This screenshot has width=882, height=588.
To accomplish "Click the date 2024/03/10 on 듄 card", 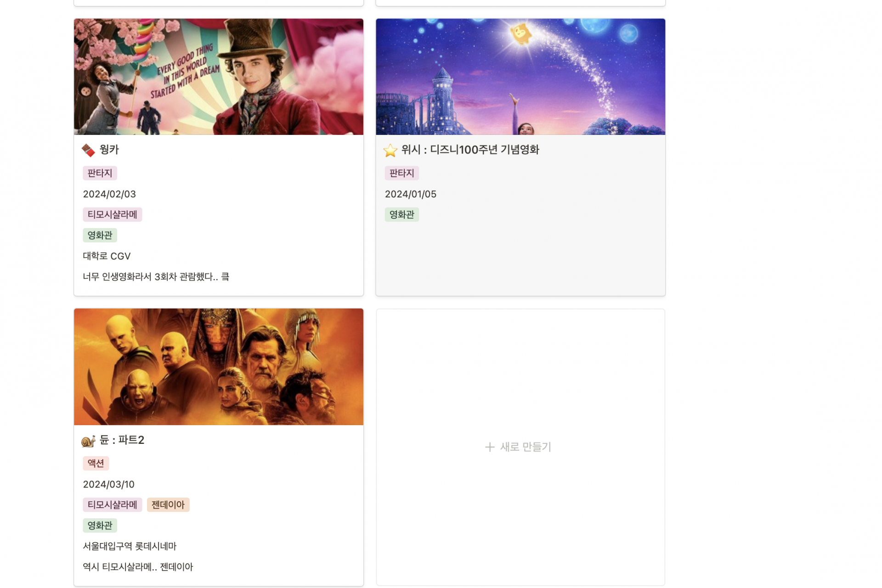I will [x=109, y=484].
